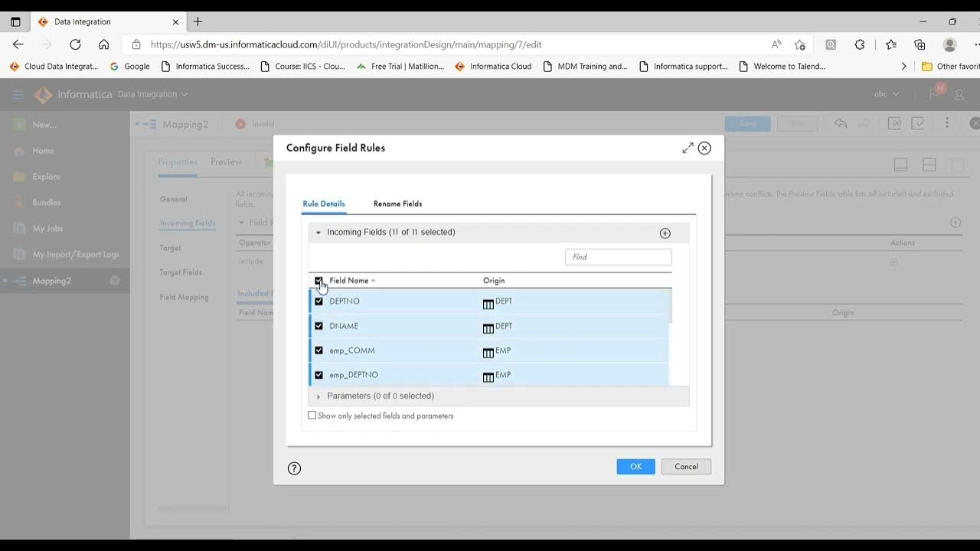Screen dimensions: 980x551
Task: Maximize the Configure Field Rules dialog
Action: click(688, 148)
